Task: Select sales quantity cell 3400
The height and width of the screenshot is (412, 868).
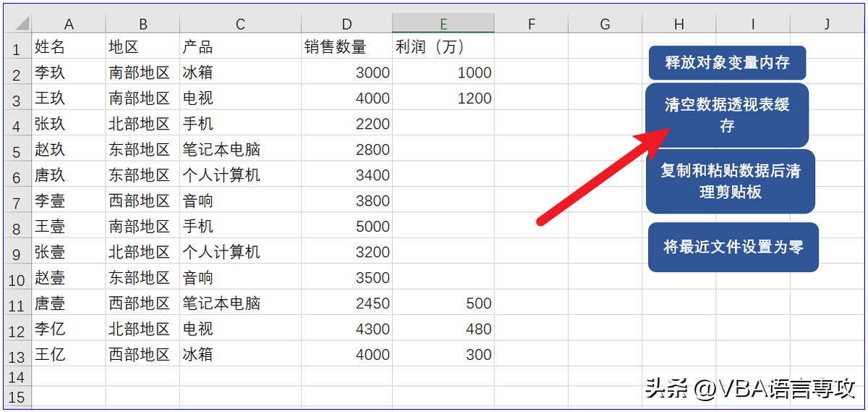Action: (346, 175)
